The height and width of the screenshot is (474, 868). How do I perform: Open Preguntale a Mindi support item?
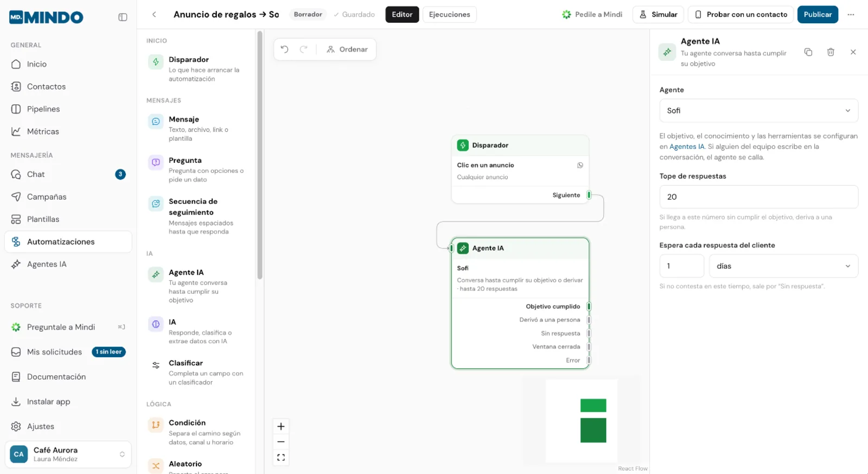pyautogui.click(x=68, y=327)
